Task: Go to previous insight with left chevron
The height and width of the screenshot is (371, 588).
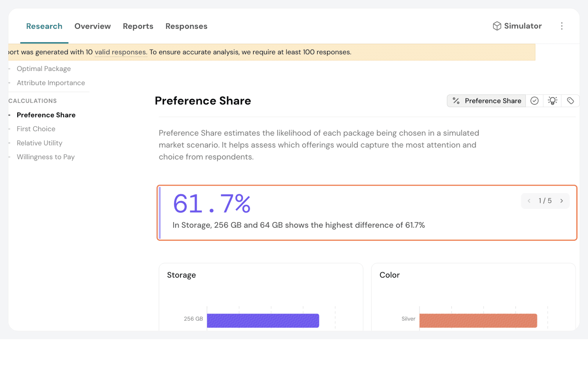Action: coord(529,201)
